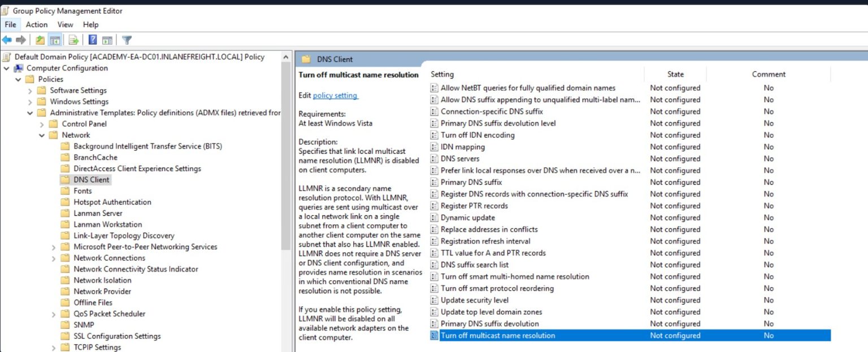Collapse the Computer Configuration node
The image size is (868, 352).
7,68
